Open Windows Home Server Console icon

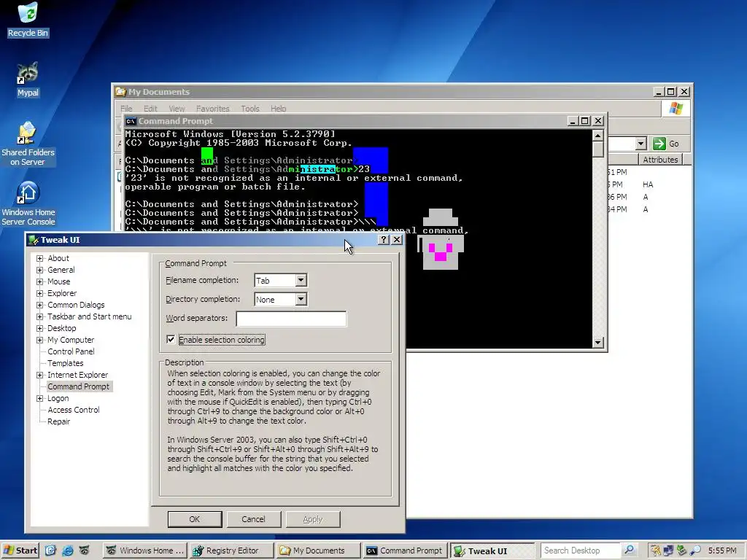tap(28, 203)
